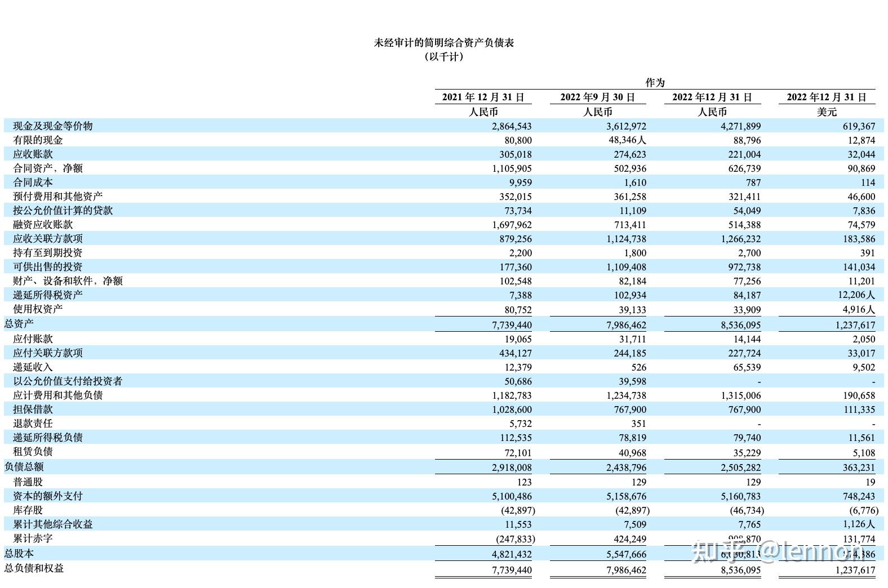The image size is (888, 588).
Task: Select total assets value 8,536,095 in 总资产 row
Action: (x=740, y=325)
